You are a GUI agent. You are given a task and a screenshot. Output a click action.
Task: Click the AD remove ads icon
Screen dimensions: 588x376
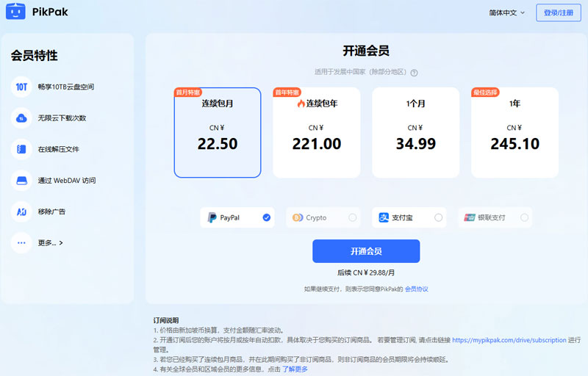pyautogui.click(x=21, y=212)
